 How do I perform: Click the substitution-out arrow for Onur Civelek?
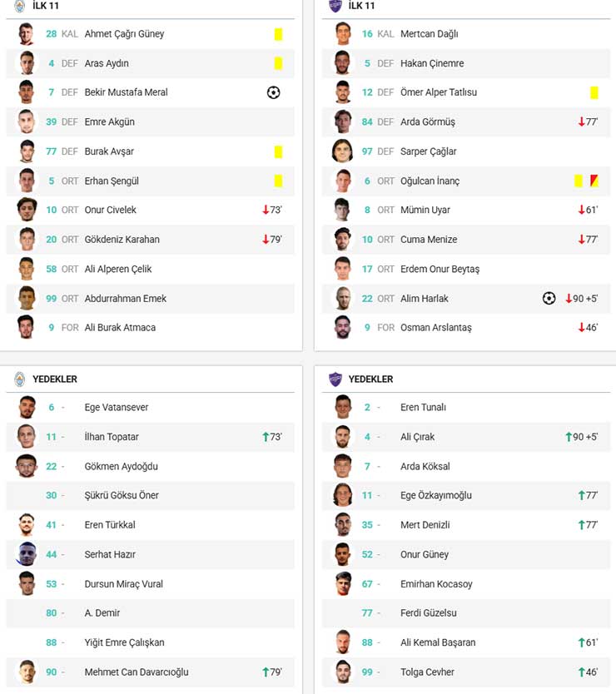click(x=266, y=210)
